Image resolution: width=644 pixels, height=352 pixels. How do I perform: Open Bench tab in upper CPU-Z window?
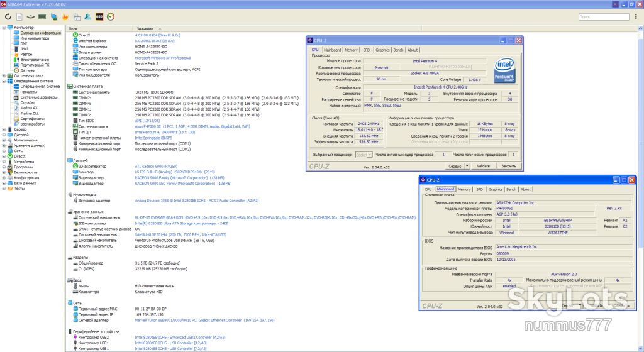tap(398, 50)
